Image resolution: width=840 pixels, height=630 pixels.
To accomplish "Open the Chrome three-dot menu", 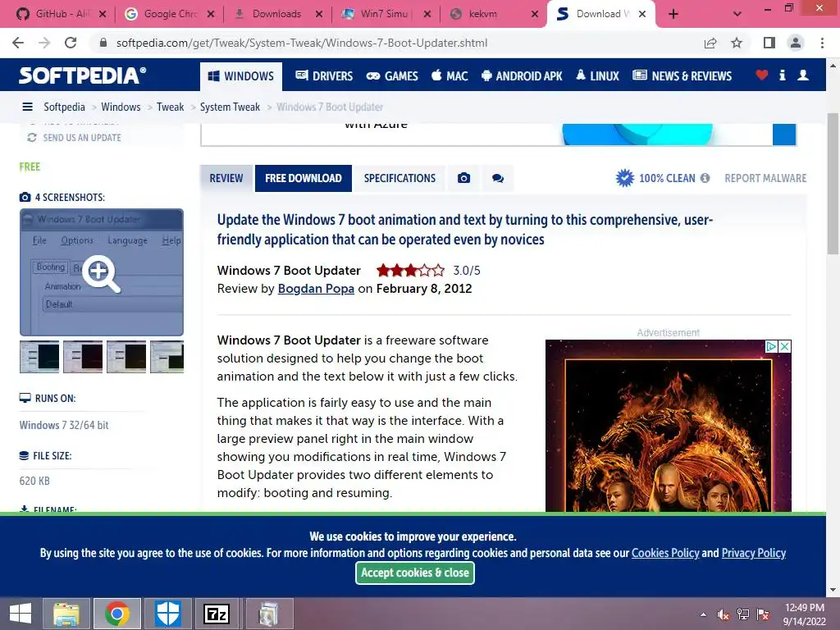I will (x=822, y=43).
